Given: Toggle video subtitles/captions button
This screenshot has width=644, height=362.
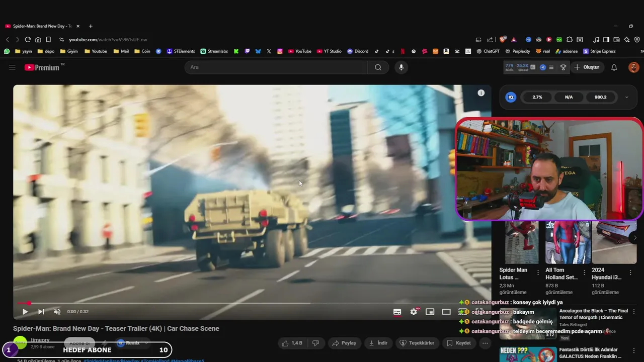Looking at the screenshot, I should coord(397,312).
